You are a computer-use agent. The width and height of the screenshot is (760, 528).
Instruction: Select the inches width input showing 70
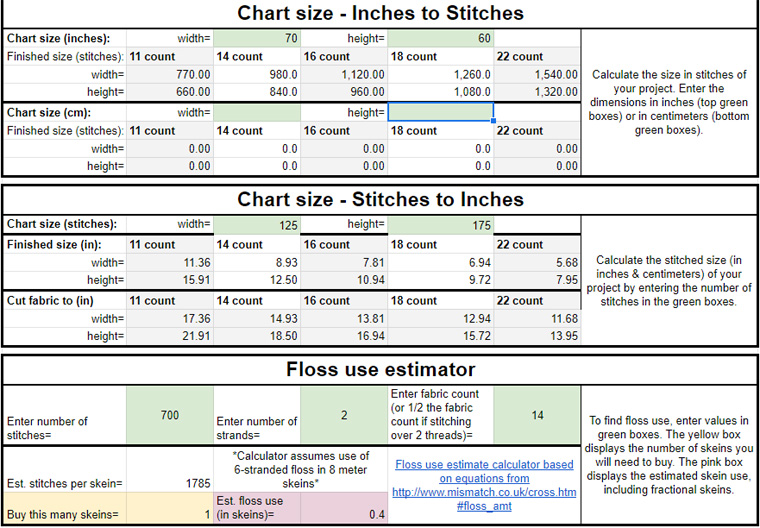[257, 38]
